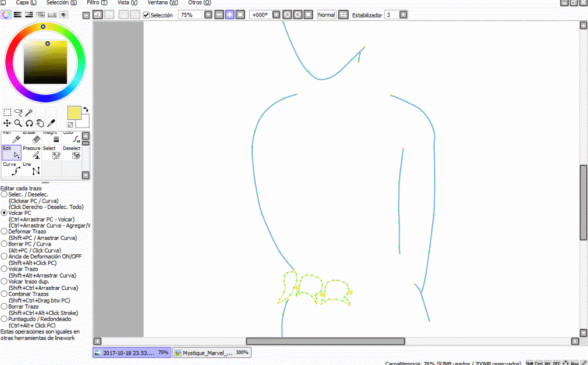This screenshot has height=365, width=588.
Task: Open the Vista menu
Action: pyautogui.click(x=127, y=3)
